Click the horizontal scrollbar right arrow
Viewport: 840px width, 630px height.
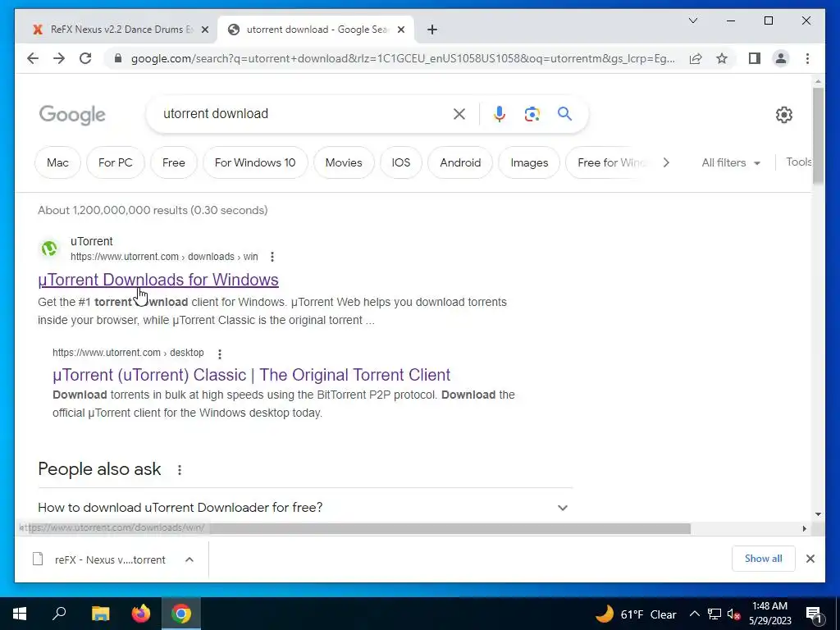(804, 528)
